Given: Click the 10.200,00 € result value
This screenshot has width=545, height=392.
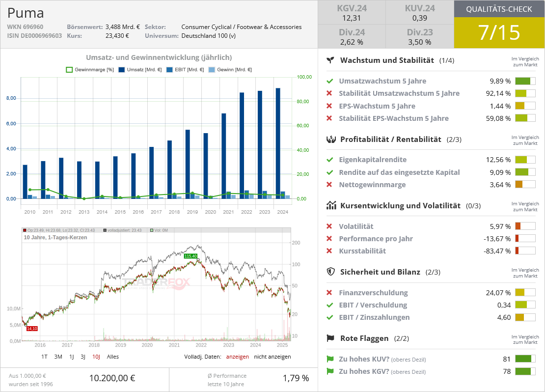Looking at the screenshot, I should (112, 378).
